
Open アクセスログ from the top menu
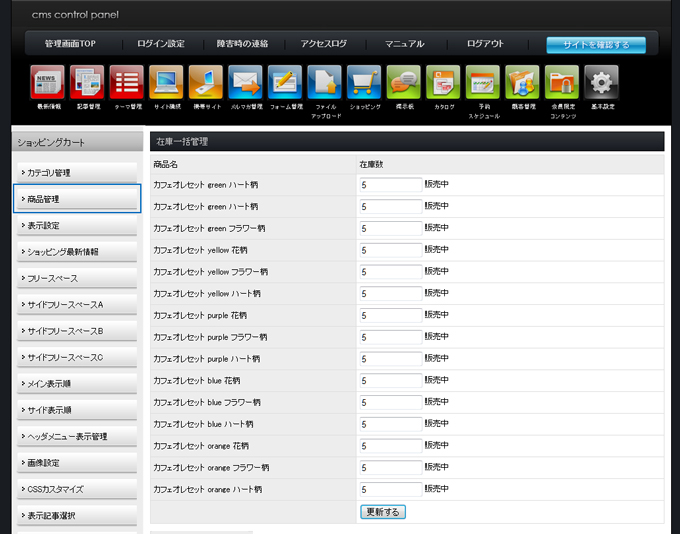click(324, 44)
